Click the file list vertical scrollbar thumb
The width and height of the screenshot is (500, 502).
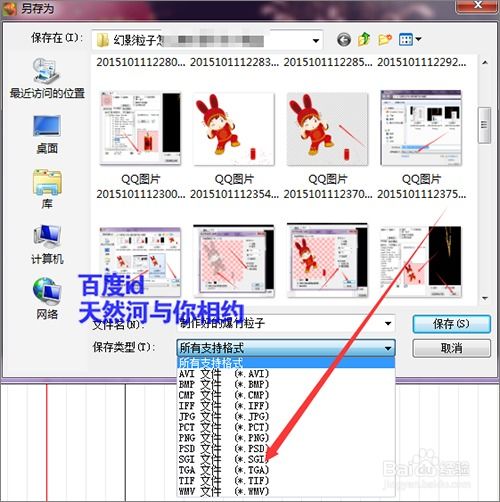485,125
